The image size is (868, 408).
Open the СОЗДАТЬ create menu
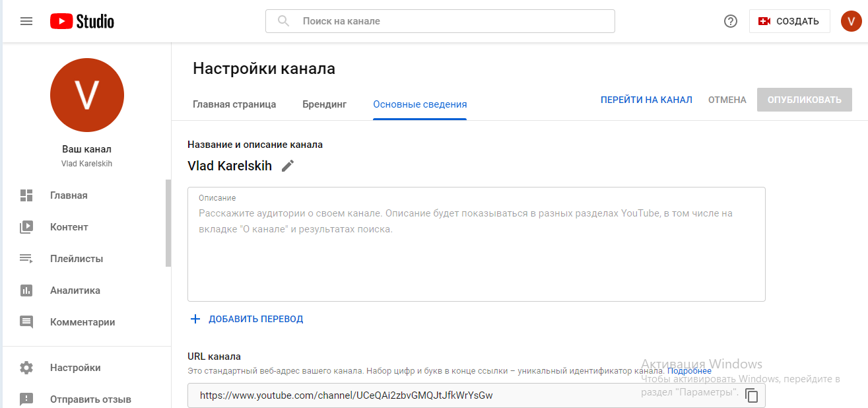[789, 21]
